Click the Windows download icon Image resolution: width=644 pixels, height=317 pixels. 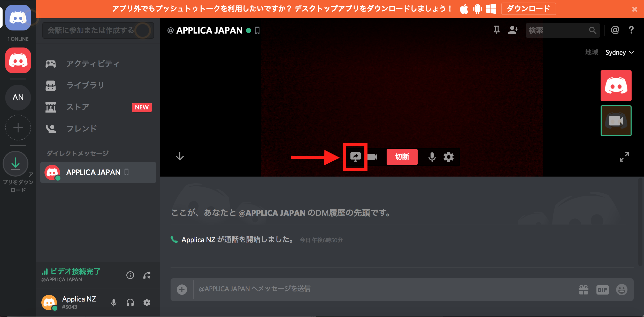click(491, 9)
